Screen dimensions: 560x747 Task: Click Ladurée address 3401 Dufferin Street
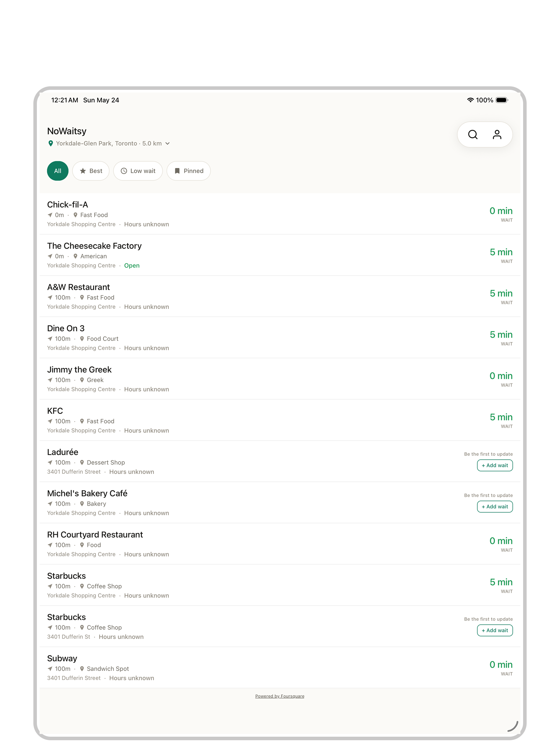click(x=74, y=472)
